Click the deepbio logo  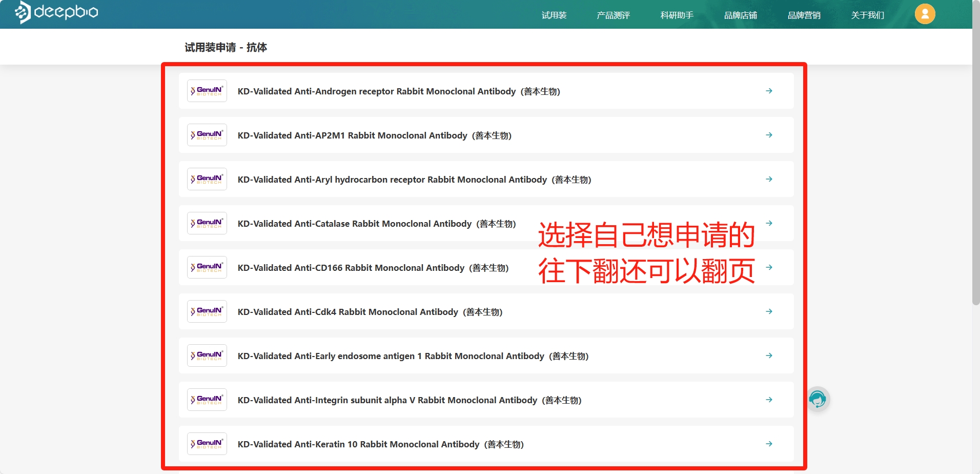click(56, 12)
